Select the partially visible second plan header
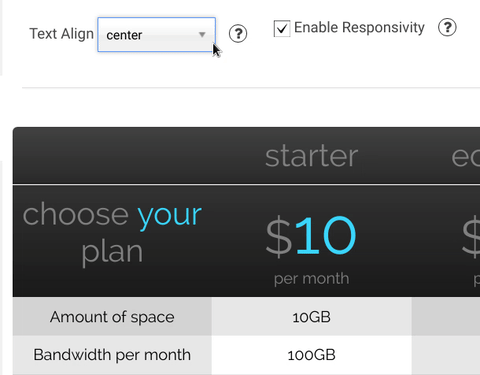This screenshot has width=480, height=375. 465,156
